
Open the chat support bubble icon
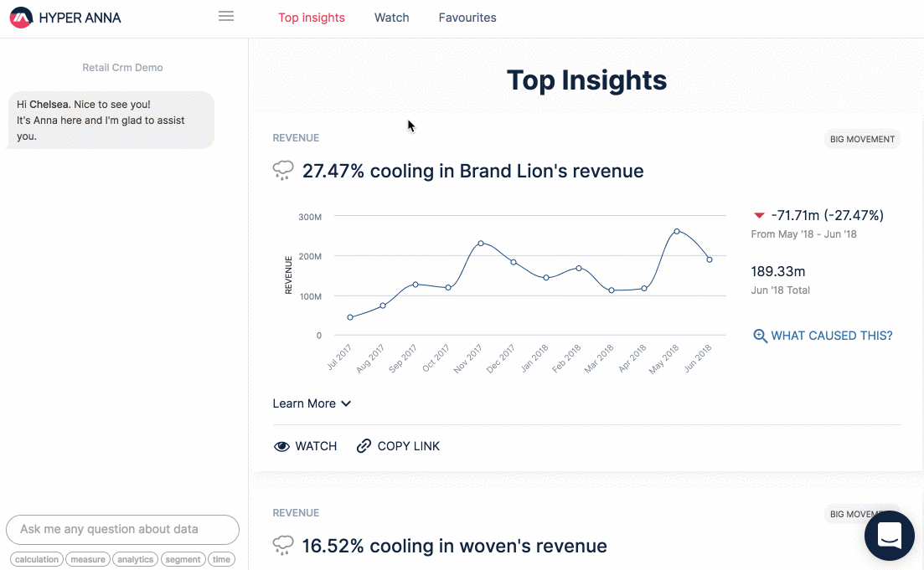[x=889, y=536]
